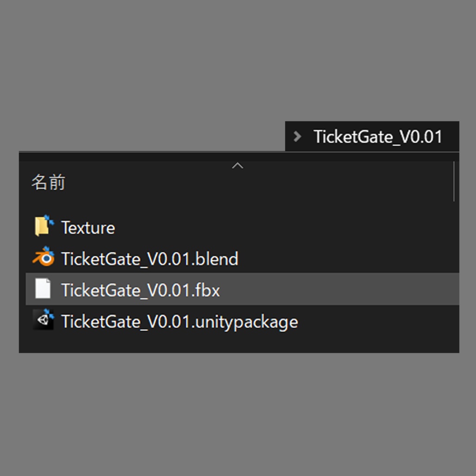The image size is (476, 476).
Task: Select the TicketGate_V0.01.fbx file name
Action: click(x=140, y=290)
